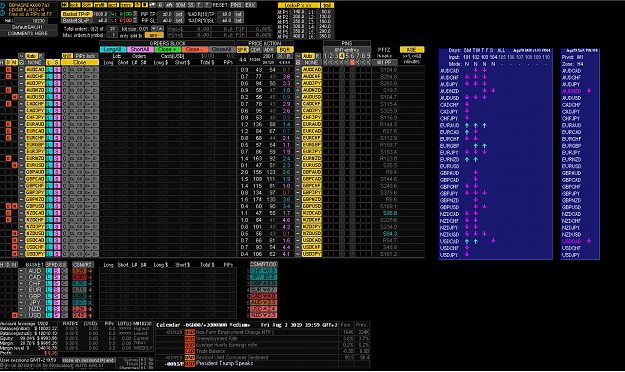Click the C- button in EURGBP row

[95, 144]
